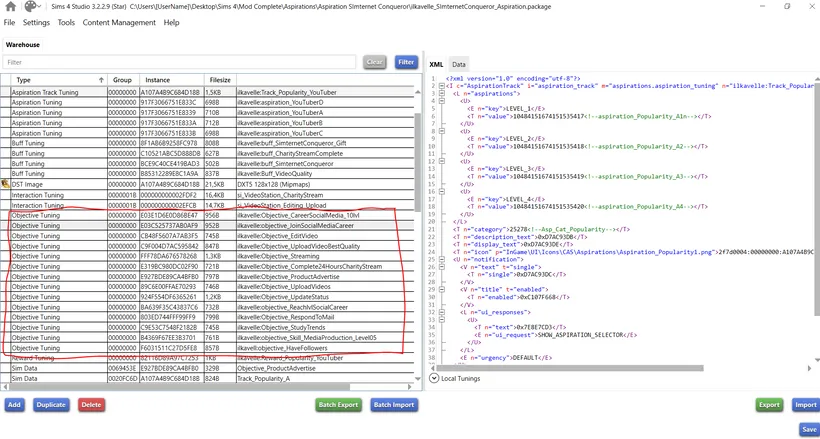Collapse the notification text variant node
This screenshot has height=439, width=820.
[x=442, y=267]
